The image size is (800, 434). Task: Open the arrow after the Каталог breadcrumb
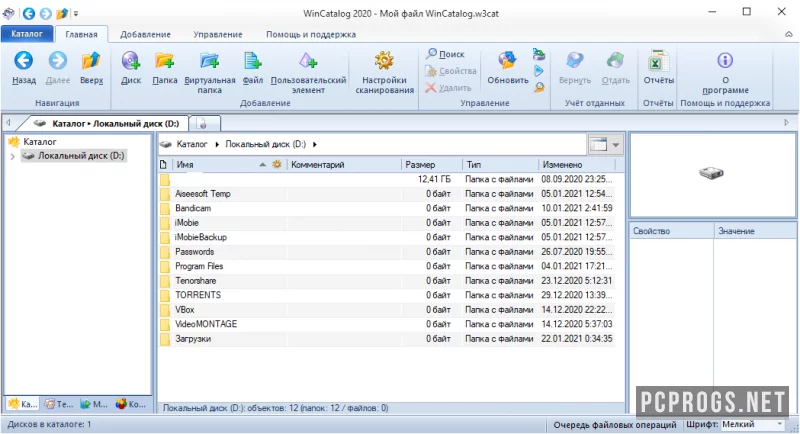pos(217,144)
